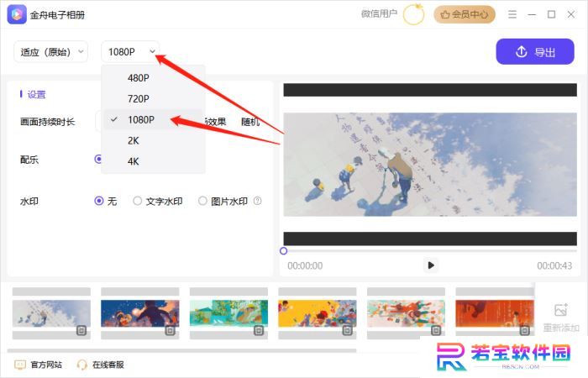Select 文字水印 radio option
Image resolution: width=588 pixels, height=378 pixels.
pos(138,201)
